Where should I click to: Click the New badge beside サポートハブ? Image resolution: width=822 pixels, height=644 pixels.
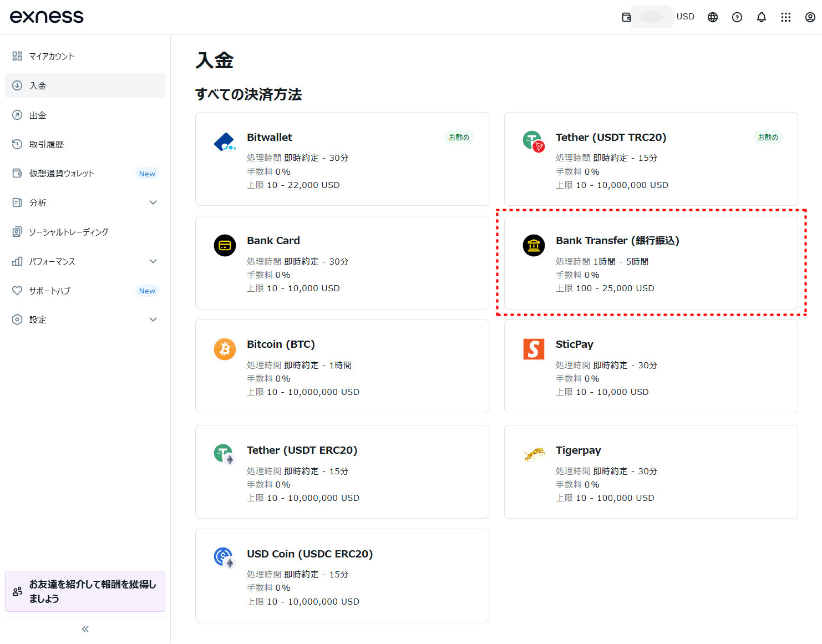coord(147,291)
